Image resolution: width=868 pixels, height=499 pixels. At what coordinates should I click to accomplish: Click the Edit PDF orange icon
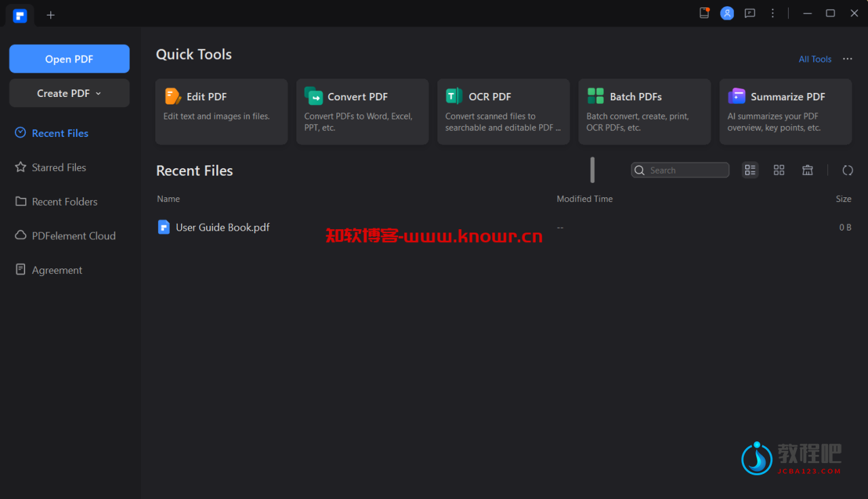click(x=173, y=96)
